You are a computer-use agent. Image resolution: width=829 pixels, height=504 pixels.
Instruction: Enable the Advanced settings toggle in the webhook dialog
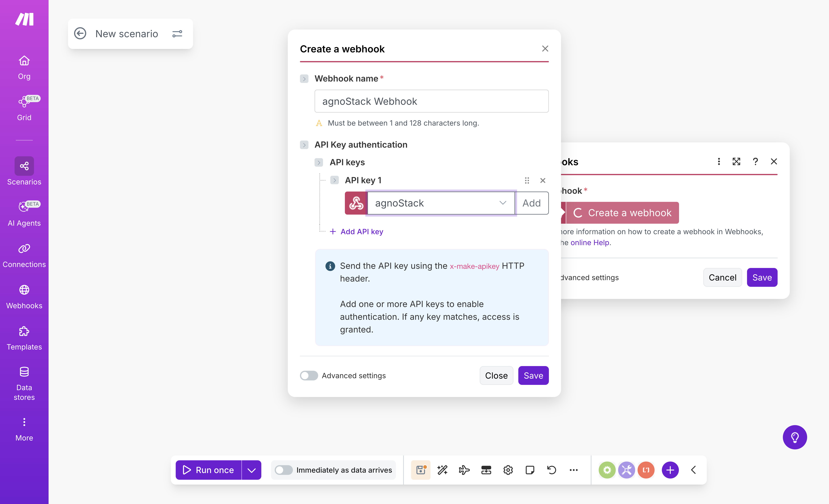click(x=308, y=376)
